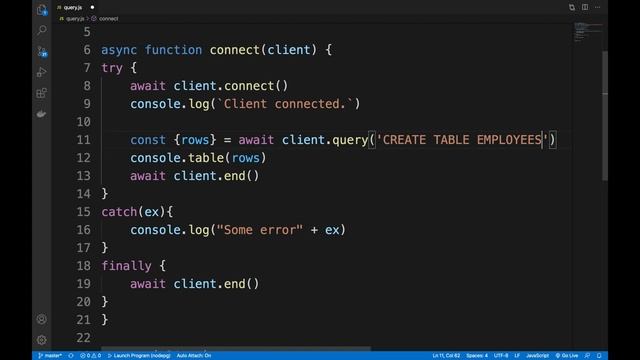Click the 'query' method name on line 11

coord(350,140)
